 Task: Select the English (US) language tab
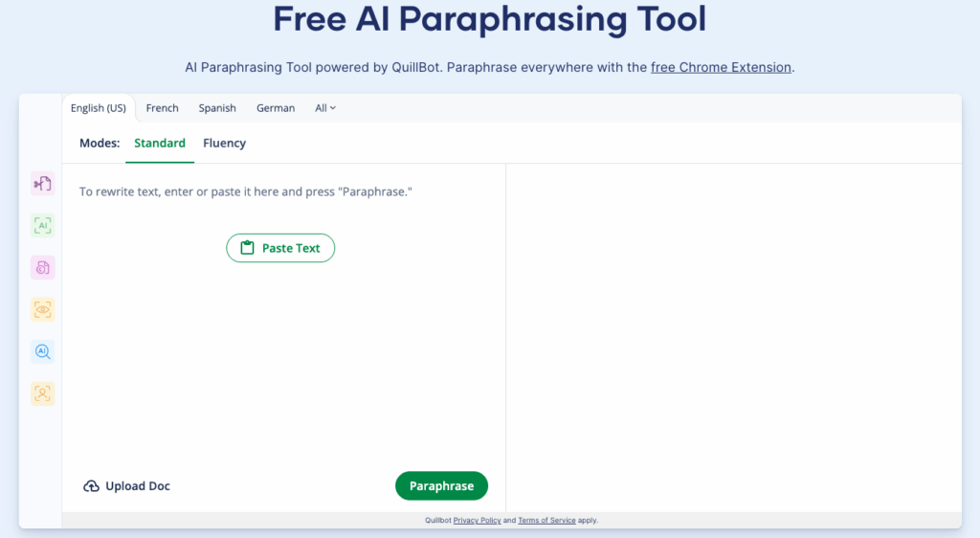click(99, 108)
